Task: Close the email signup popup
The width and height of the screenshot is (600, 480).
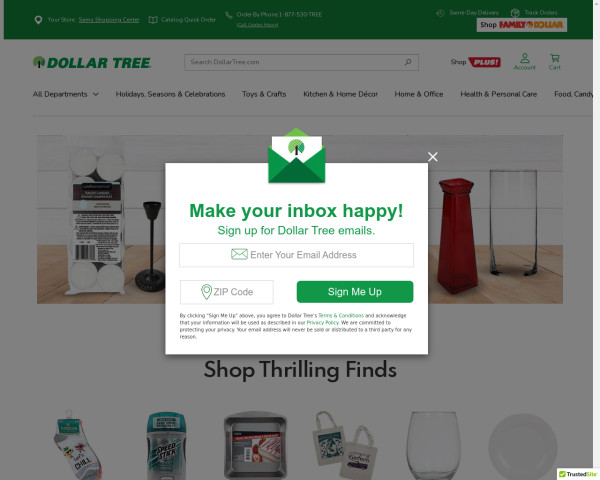Action: (432, 157)
